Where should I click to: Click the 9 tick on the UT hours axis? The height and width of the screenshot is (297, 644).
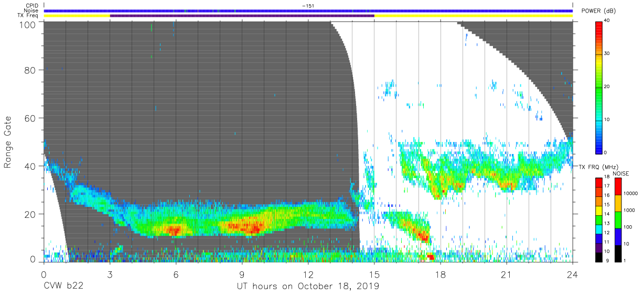click(x=242, y=274)
